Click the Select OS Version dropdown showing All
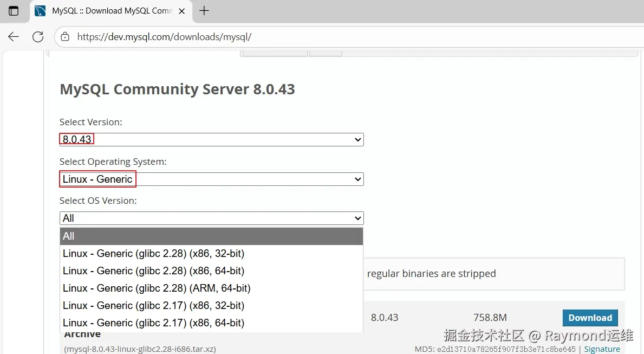This screenshot has height=354, width=644. [x=212, y=218]
